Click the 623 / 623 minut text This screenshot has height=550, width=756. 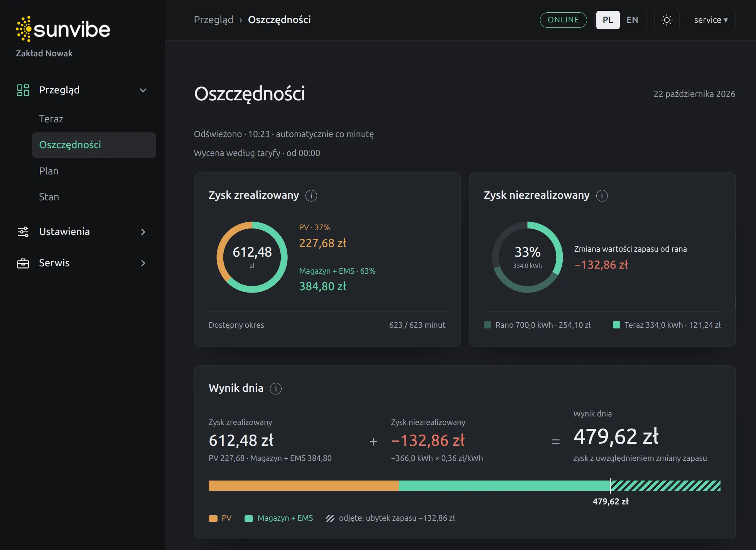pyautogui.click(x=417, y=325)
